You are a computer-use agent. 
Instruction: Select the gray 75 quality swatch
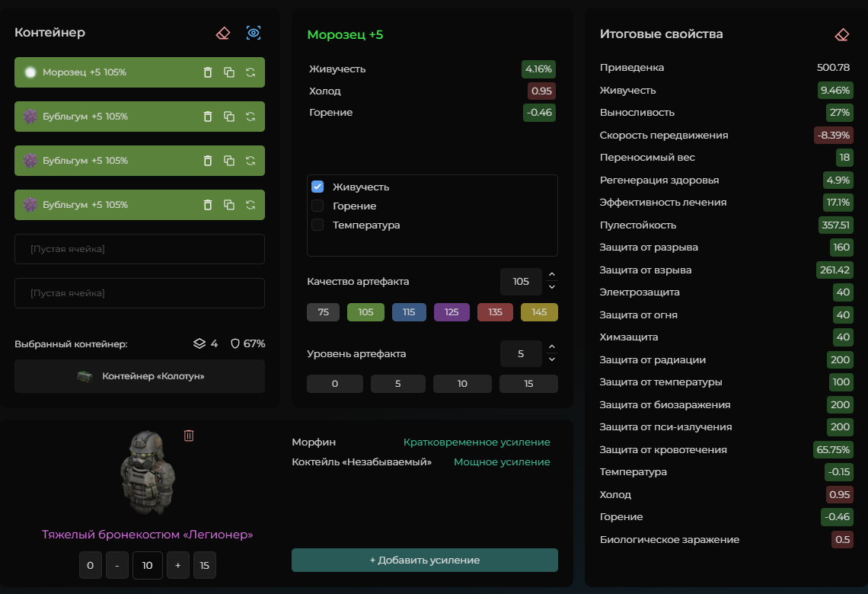click(324, 312)
